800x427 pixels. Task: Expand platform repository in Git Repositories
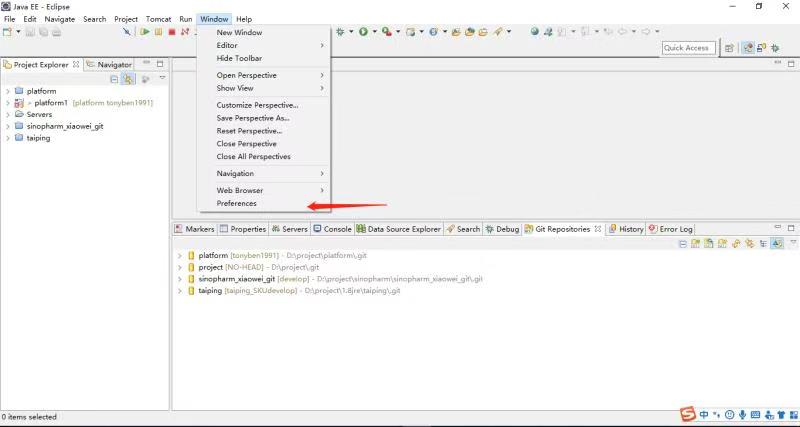(180, 255)
